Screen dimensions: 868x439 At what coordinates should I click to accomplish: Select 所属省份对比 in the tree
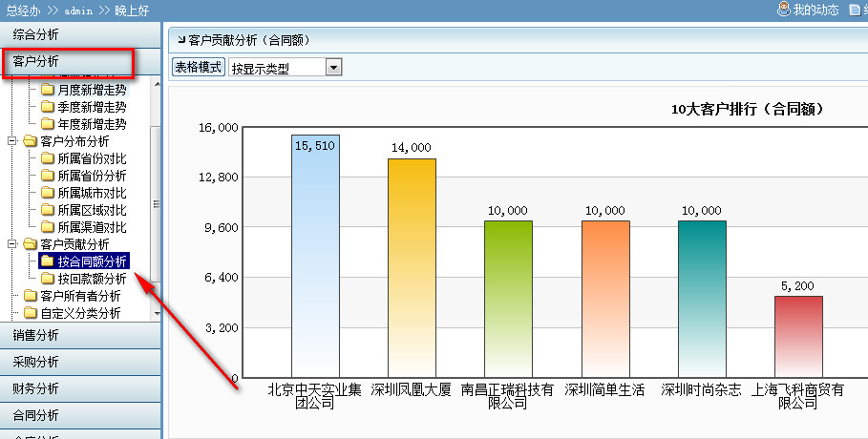pyautogui.click(x=92, y=158)
